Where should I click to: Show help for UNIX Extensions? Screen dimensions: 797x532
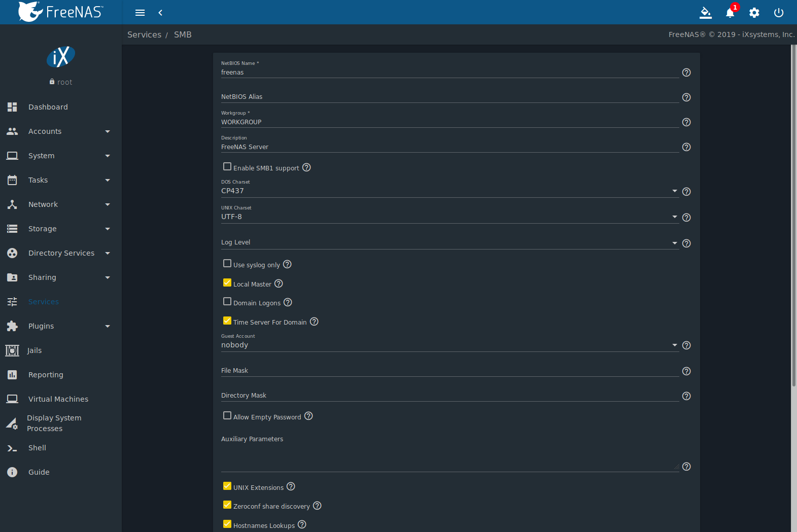(291, 486)
